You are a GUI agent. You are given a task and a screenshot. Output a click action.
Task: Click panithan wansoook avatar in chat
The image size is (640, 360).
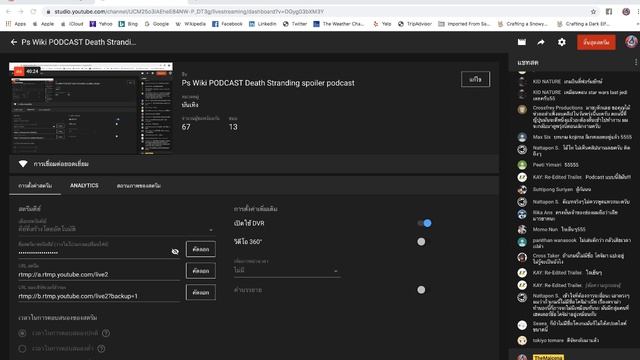tap(522, 242)
